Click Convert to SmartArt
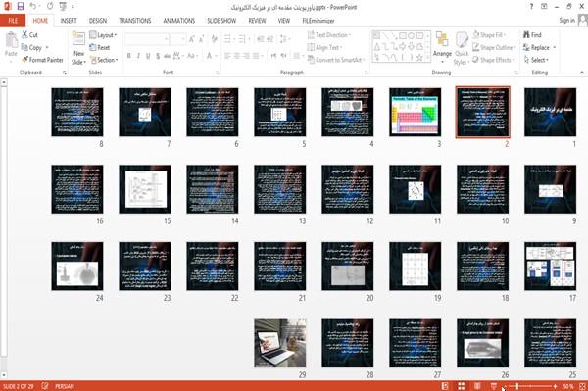The image size is (588, 391). (x=335, y=60)
